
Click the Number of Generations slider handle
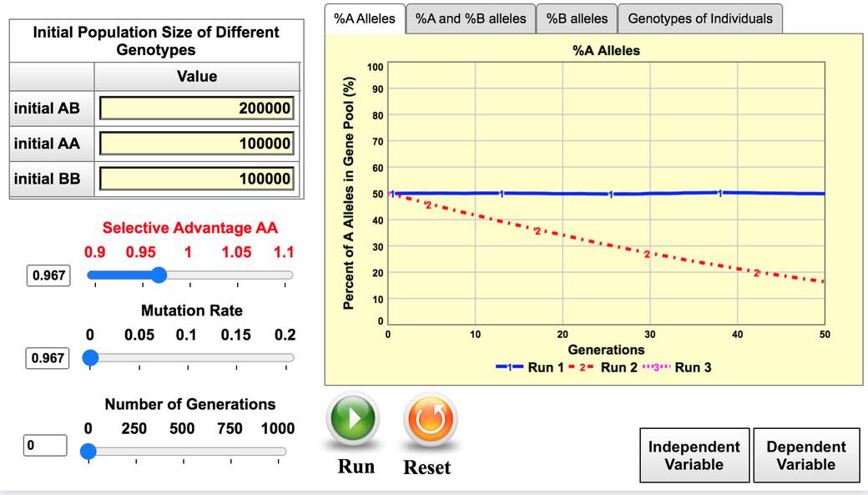88,452
